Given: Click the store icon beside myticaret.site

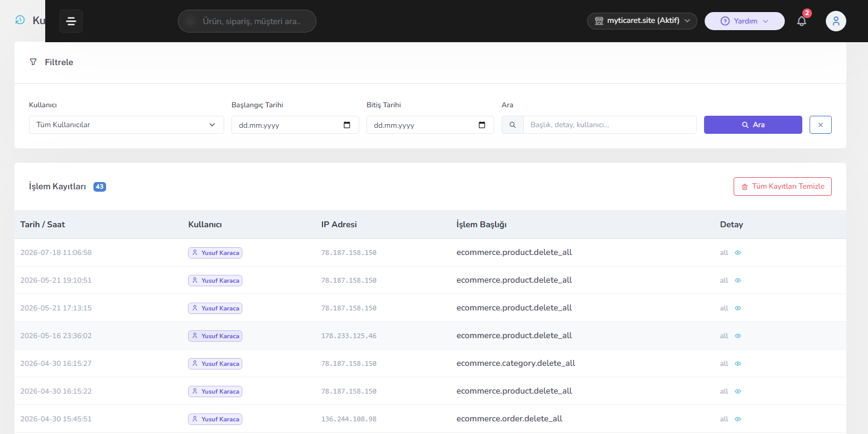Looking at the screenshot, I should coord(599,21).
